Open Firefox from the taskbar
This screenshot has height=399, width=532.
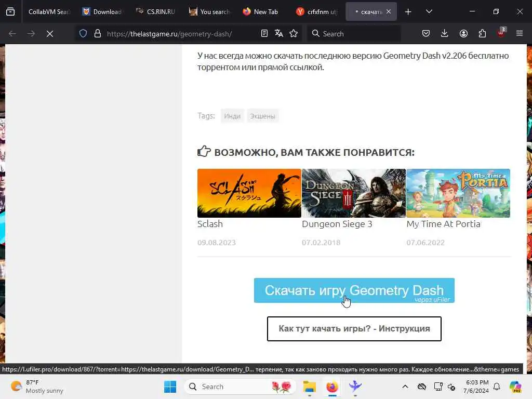point(332,387)
